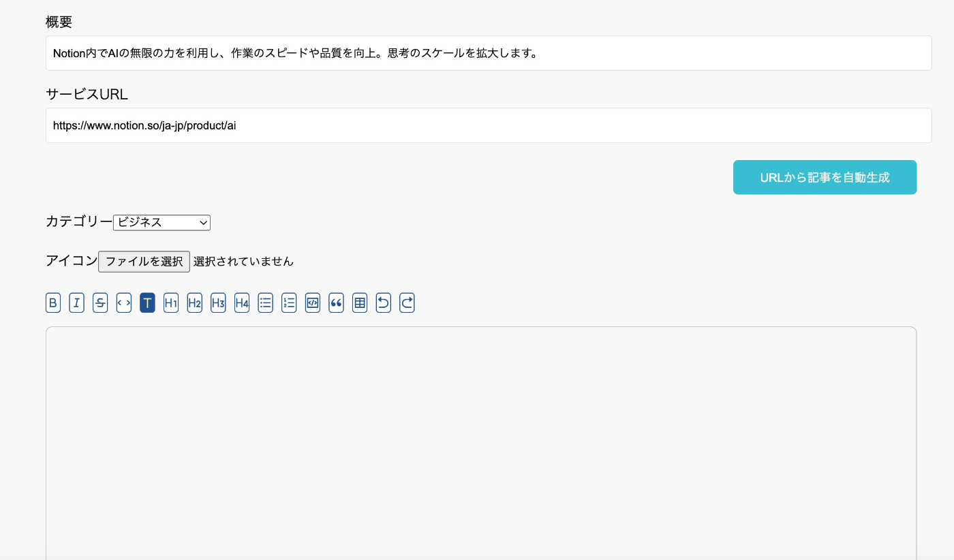Image resolution: width=954 pixels, height=560 pixels.
Task: Toggle bold formatting in editor toolbar
Action: pos(53,302)
